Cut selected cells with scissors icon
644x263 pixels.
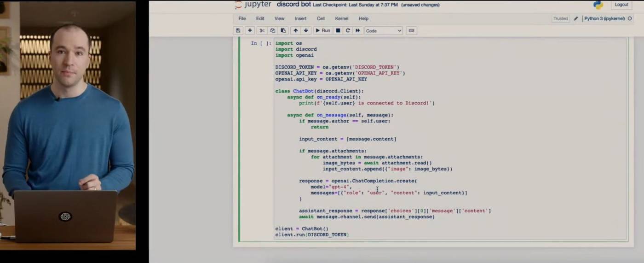[x=262, y=31]
